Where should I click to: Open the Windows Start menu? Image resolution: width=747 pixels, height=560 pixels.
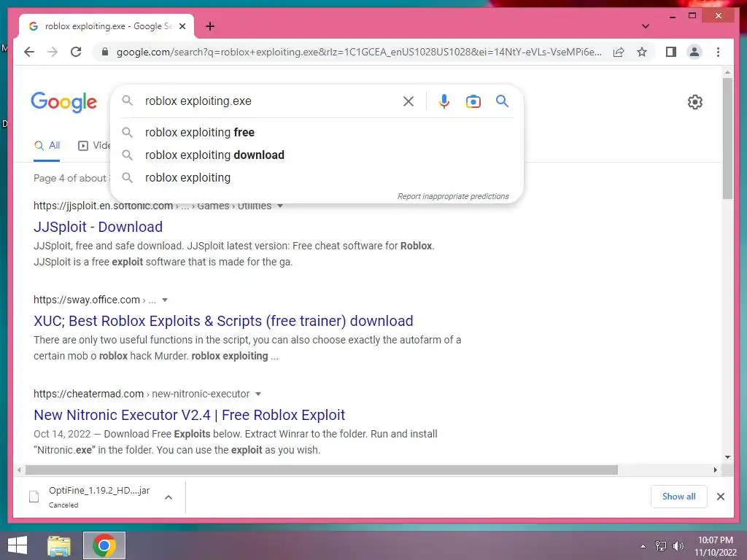pos(18,545)
